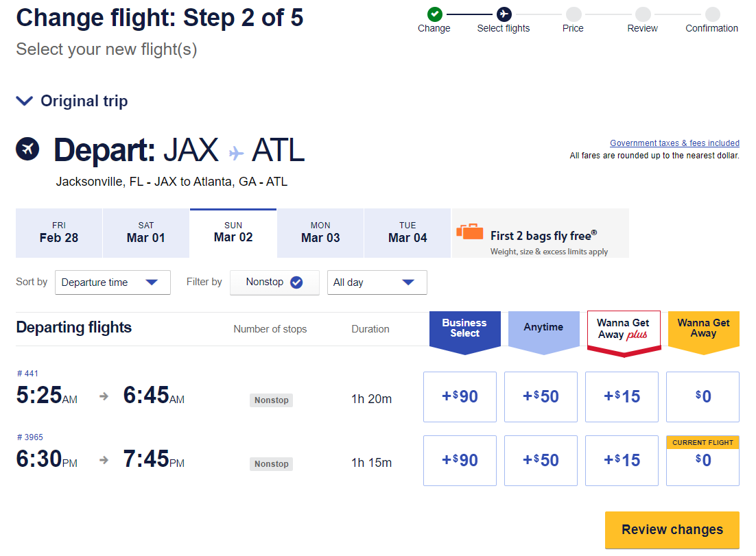Select Anytime fare for flight 3965
This screenshot has width=756, height=556.
pos(541,460)
